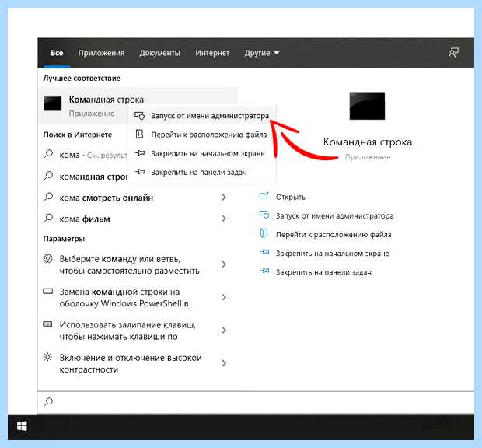Click right pane 'Закрепить на панели задач'

tap(323, 272)
